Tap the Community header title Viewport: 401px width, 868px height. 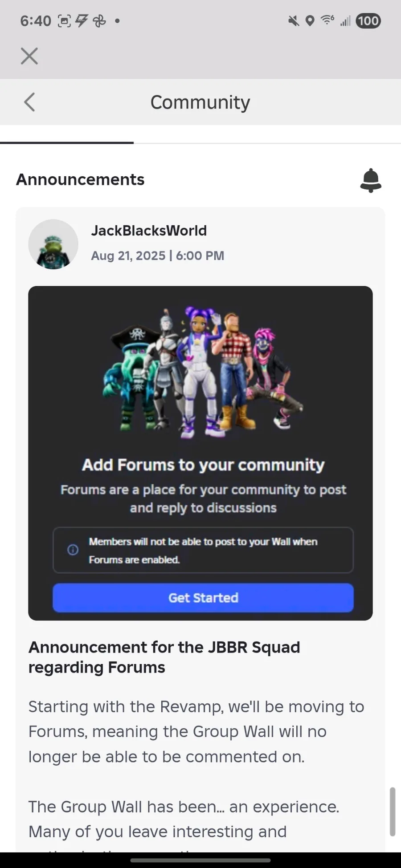point(200,102)
